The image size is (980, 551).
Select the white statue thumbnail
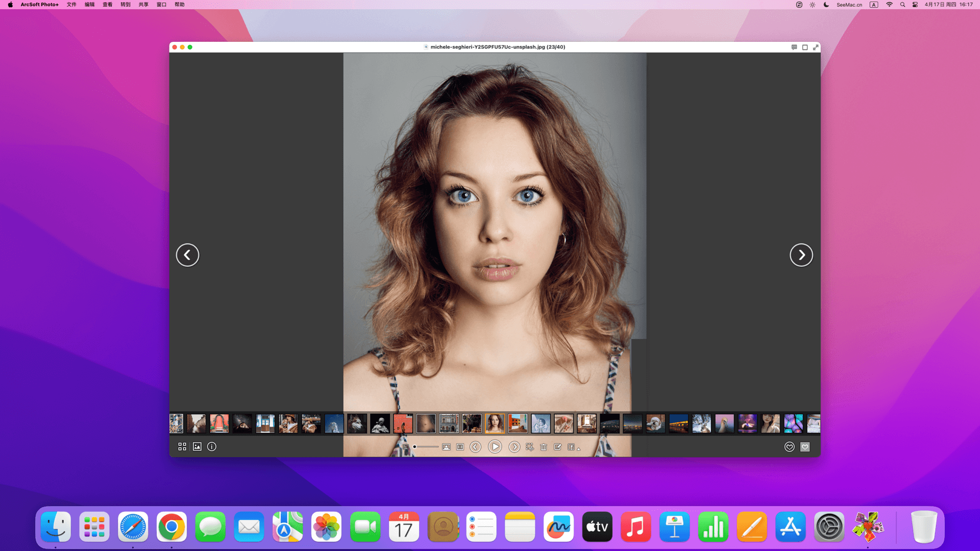(x=380, y=423)
